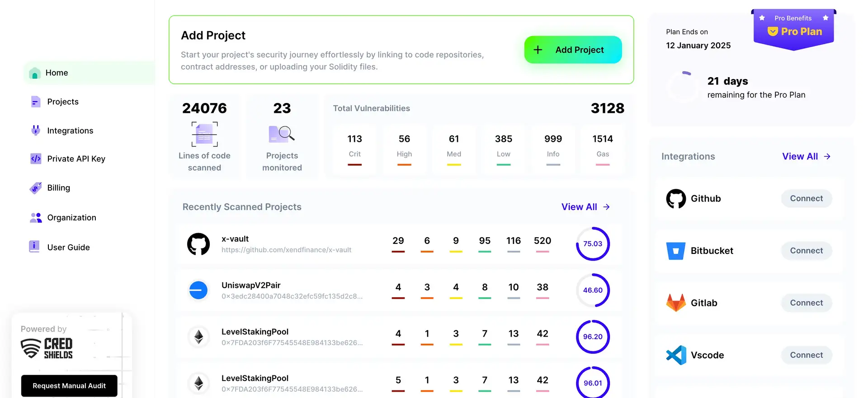Click the Bitbucket logo icon

(676, 251)
